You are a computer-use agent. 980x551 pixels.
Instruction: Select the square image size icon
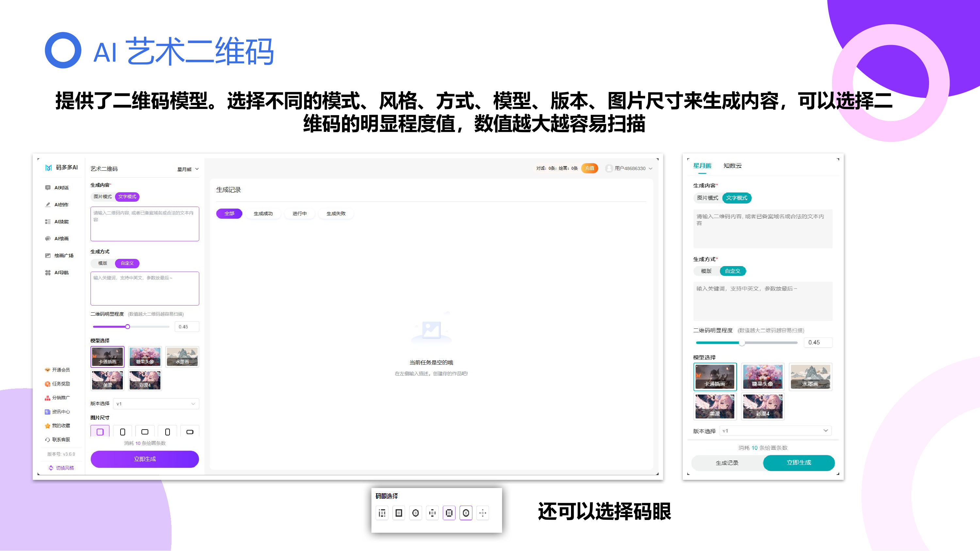coord(100,432)
